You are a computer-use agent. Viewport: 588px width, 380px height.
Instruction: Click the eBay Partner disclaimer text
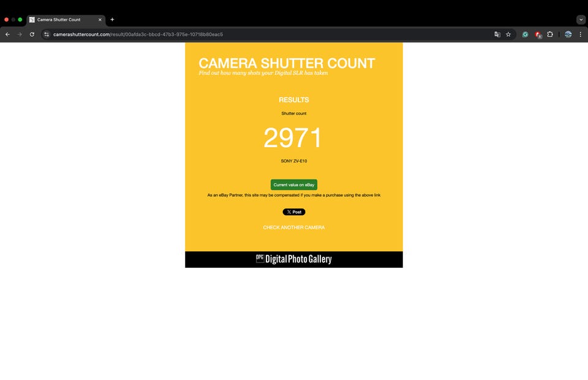(294, 195)
